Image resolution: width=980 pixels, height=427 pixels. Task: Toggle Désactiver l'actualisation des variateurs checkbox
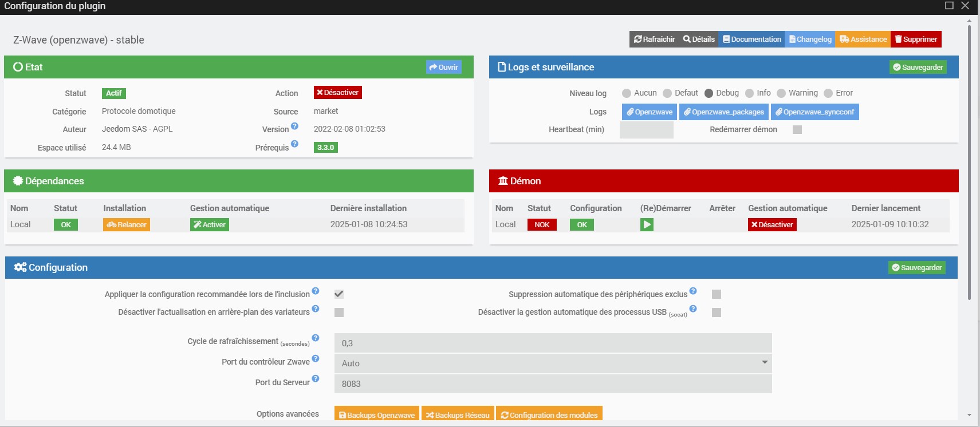pyautogui.click(x=339, y=313)
